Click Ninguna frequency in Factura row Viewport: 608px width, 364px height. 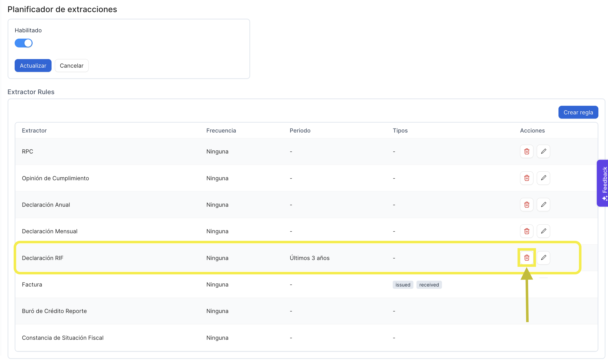(x=217, y=284)
